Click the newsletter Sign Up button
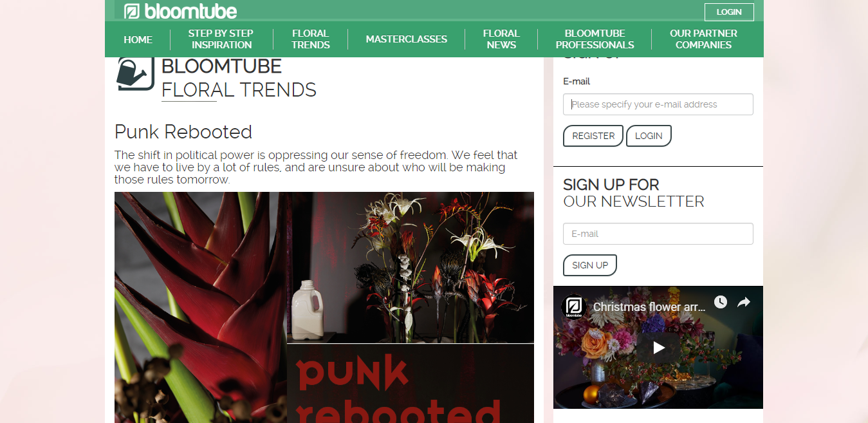868x423 pixels. point(590,265)
